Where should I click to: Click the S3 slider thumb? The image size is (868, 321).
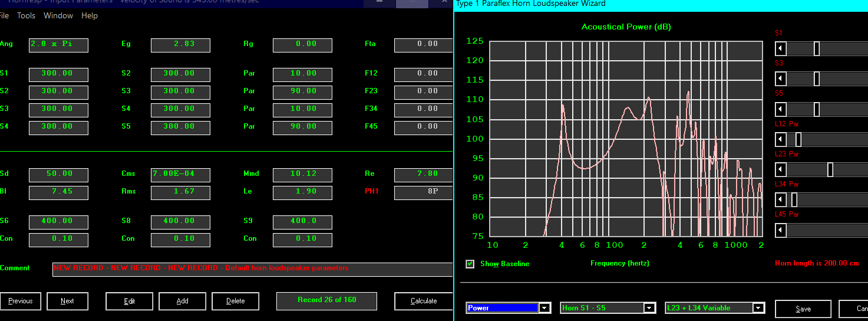pyautogui.click(x=817, y=78)
